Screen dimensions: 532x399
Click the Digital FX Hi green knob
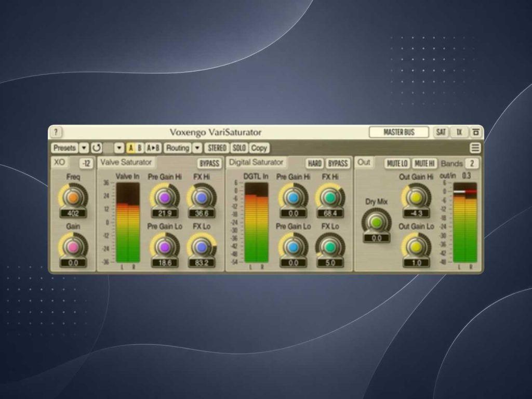pyautogui.click(x=330, y=197)
